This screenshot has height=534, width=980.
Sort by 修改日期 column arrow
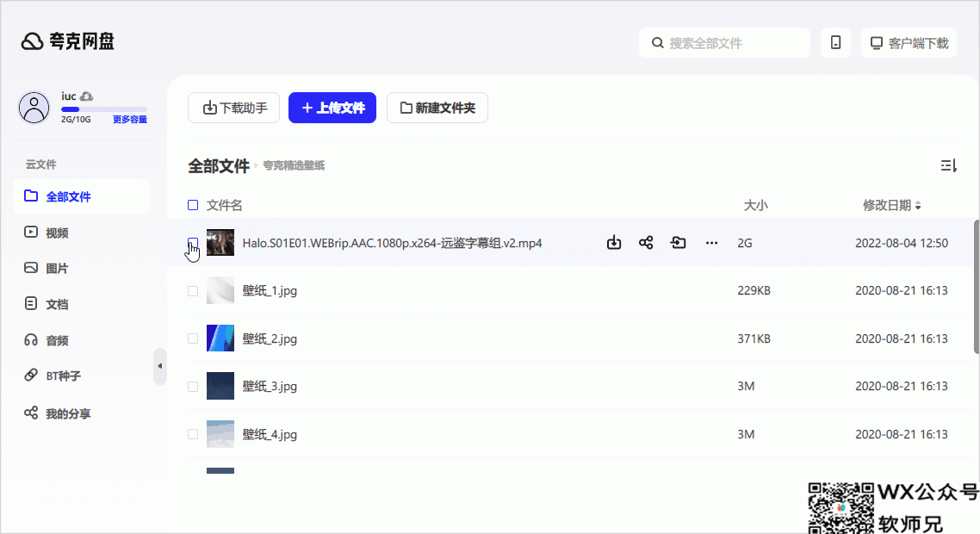(917, 206)
